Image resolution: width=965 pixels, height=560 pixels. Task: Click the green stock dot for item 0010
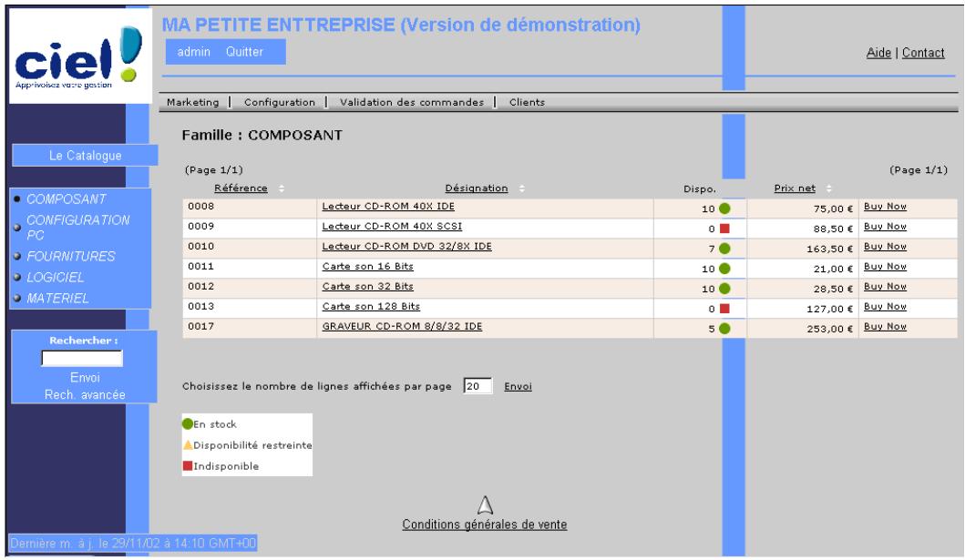point(725,249)
